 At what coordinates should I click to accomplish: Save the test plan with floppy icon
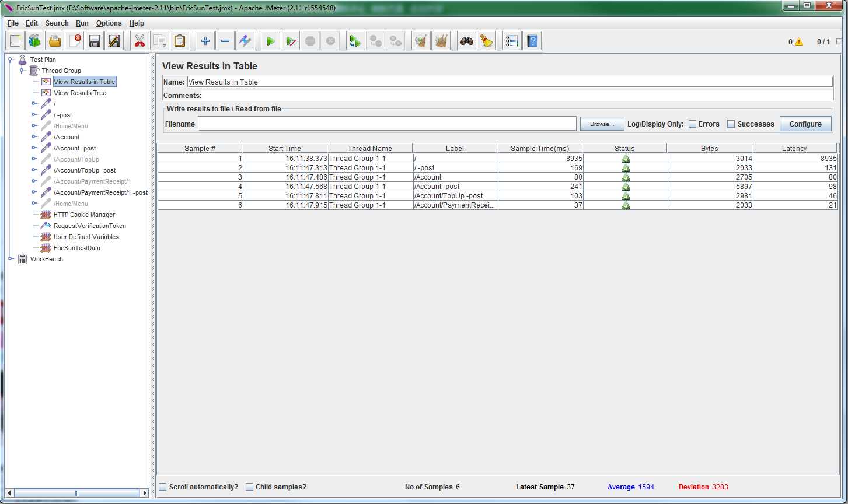click(95, 41)
